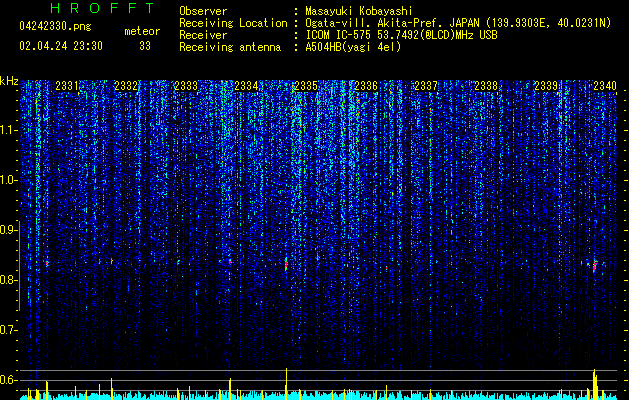Click the date stamp 02.04.24 23:30
Image resolution: width=629 pixels, height=400 pixels.
click(x=61, y=46)
